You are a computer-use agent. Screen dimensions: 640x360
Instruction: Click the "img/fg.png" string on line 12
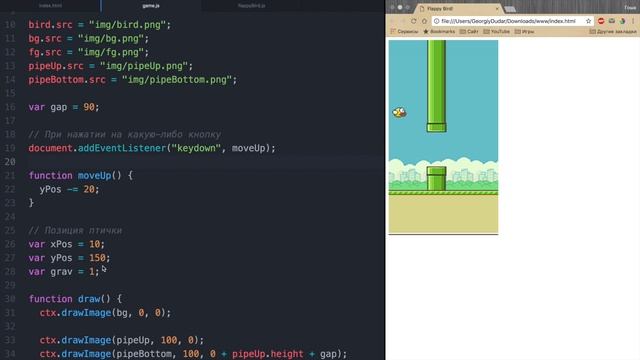pos(111,52)
